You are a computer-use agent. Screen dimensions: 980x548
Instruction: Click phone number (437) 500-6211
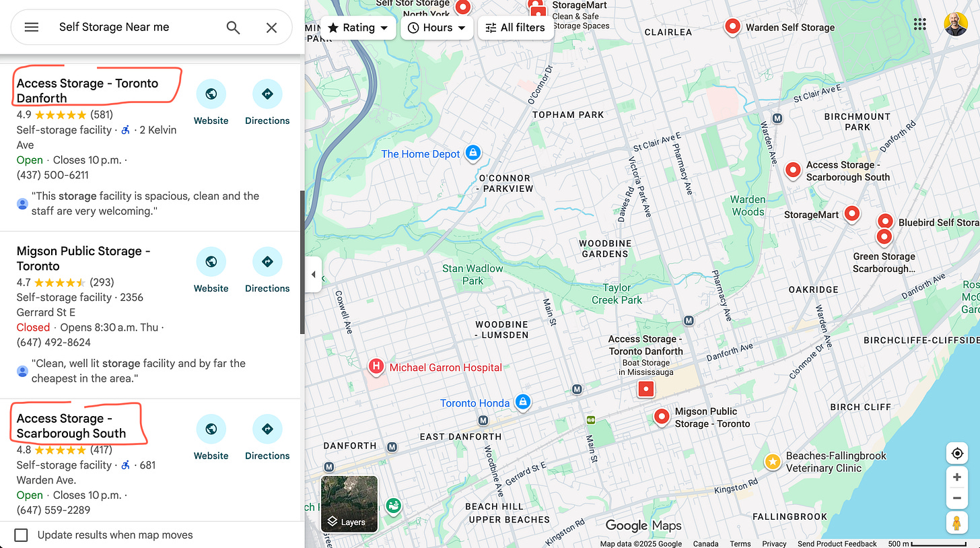(x=53, y=175)
